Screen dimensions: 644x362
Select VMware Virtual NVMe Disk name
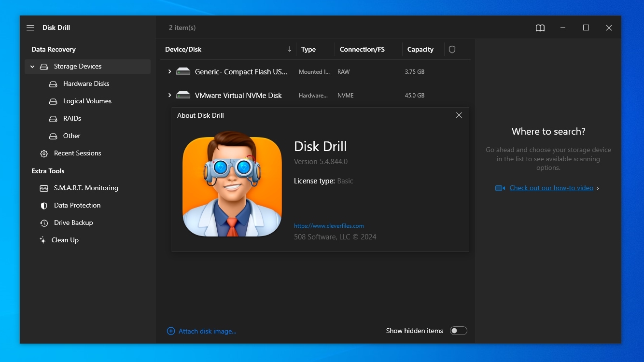[238, 96]
